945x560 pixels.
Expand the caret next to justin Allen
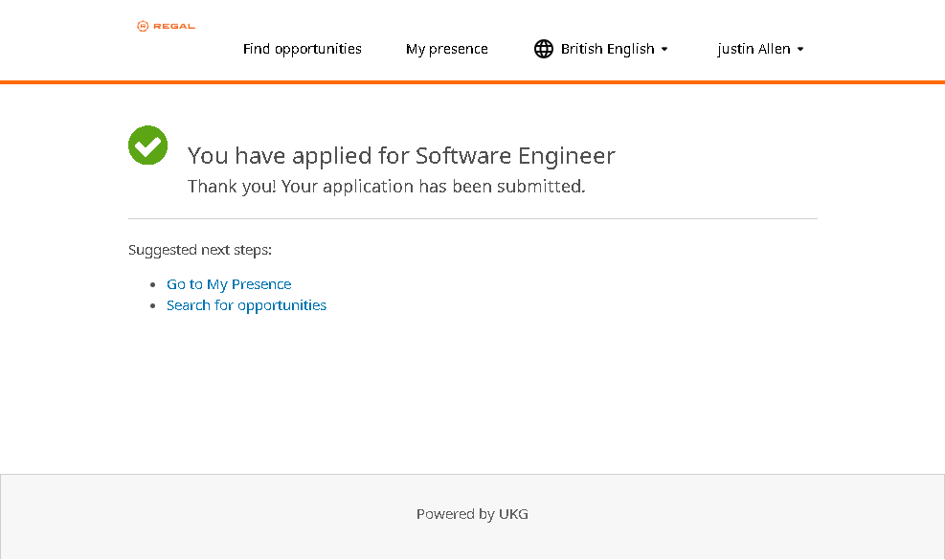[800, 50]
